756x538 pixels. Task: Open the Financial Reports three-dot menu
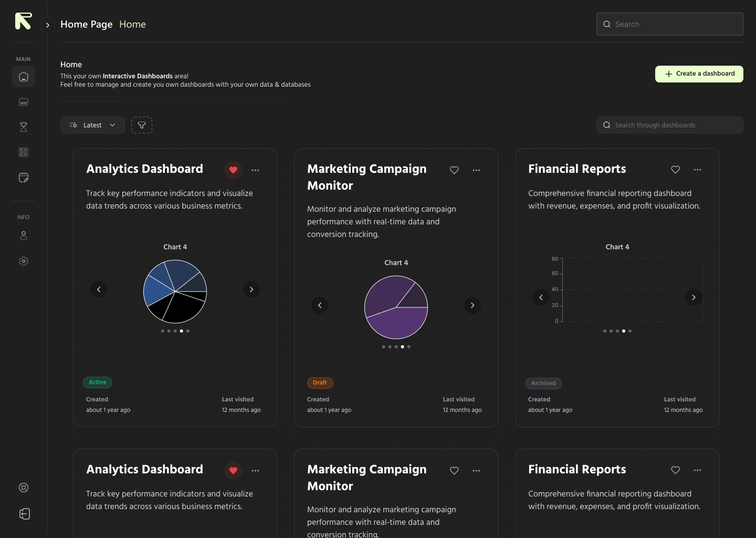(698, 170)
